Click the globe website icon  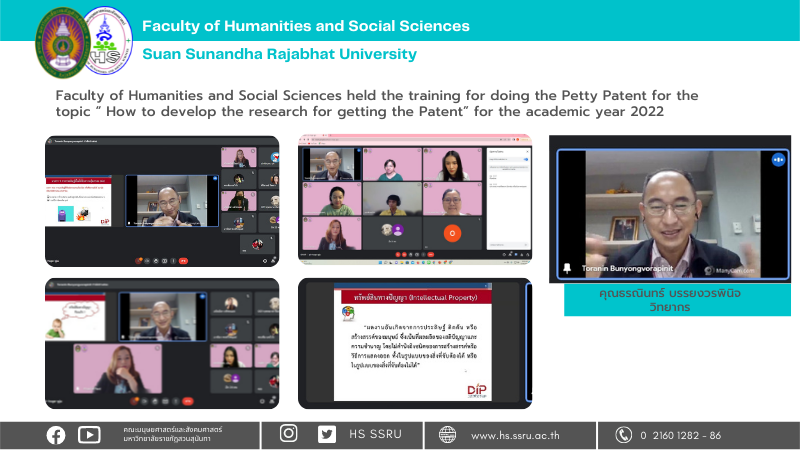(447, 434)
